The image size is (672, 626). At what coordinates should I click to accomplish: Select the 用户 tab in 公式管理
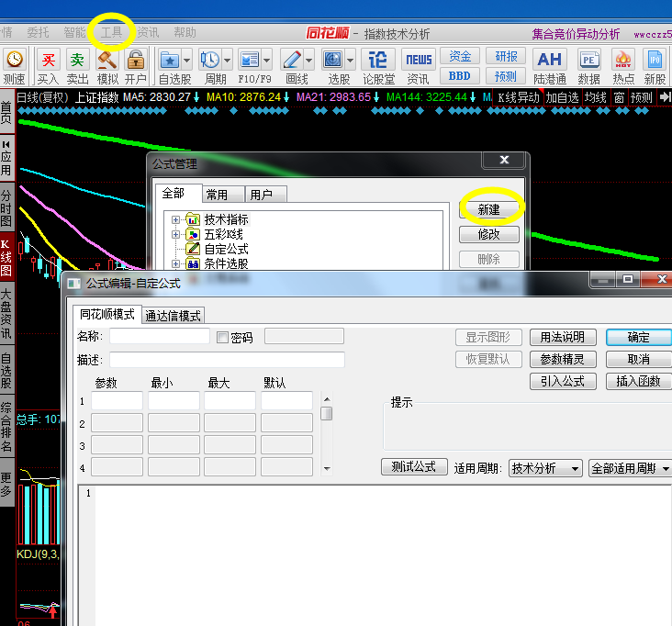265,195
